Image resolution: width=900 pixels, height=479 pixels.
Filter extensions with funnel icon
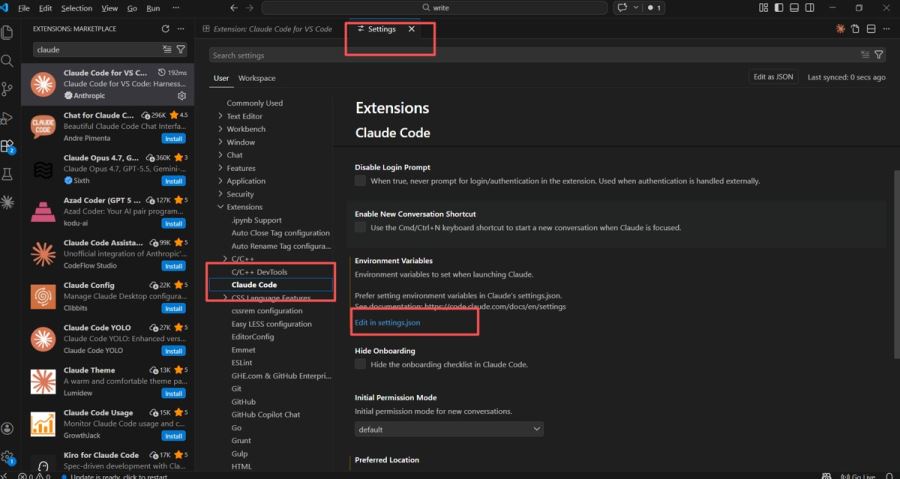point(181,50)
